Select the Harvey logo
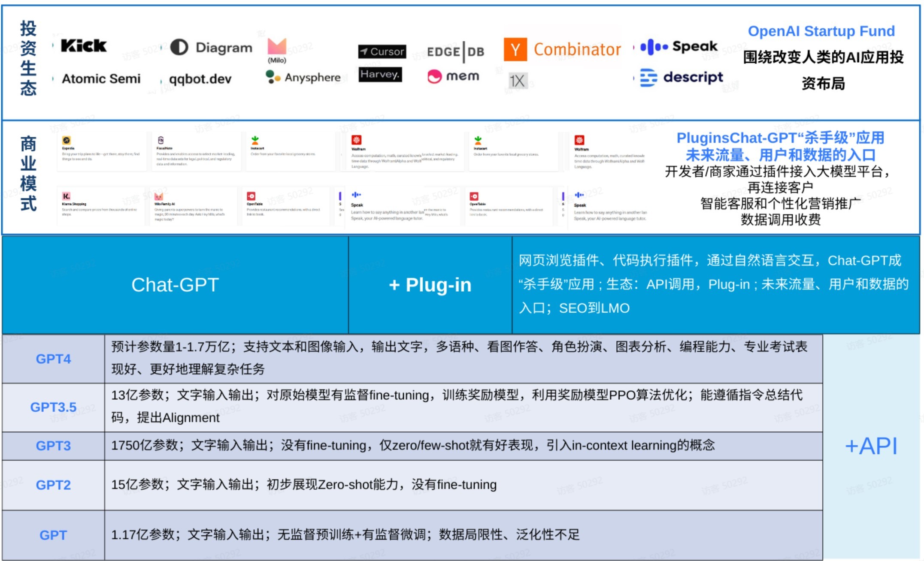The width and height of the screenshot is (924, 561). [x=380, y=75]
